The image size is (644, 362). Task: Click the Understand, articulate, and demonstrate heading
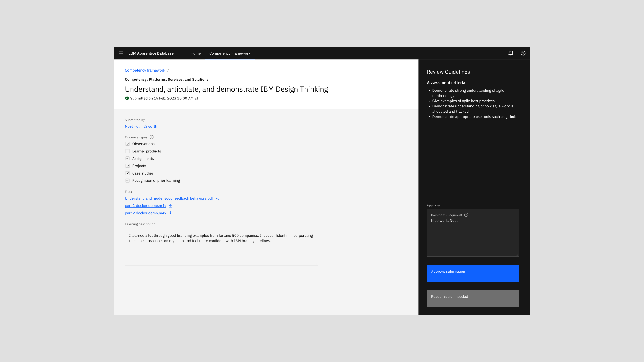(227, 89)
